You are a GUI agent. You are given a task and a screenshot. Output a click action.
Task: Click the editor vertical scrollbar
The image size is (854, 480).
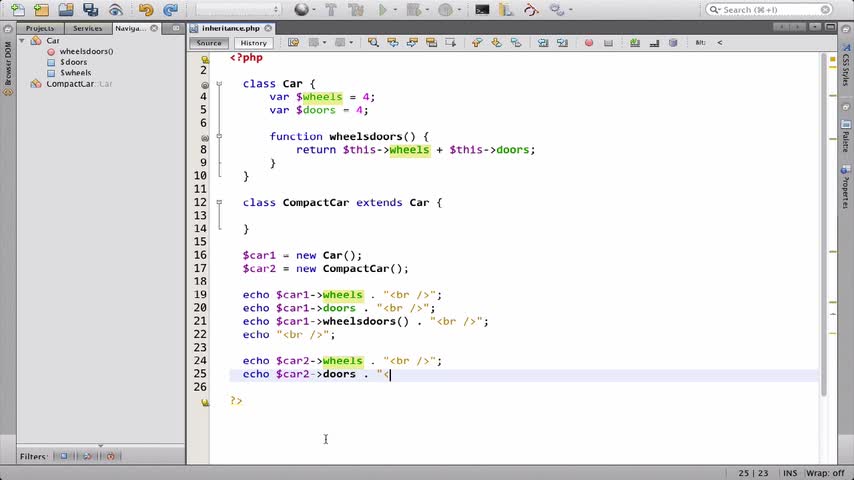pyautogui.click(x=824, y=224)
